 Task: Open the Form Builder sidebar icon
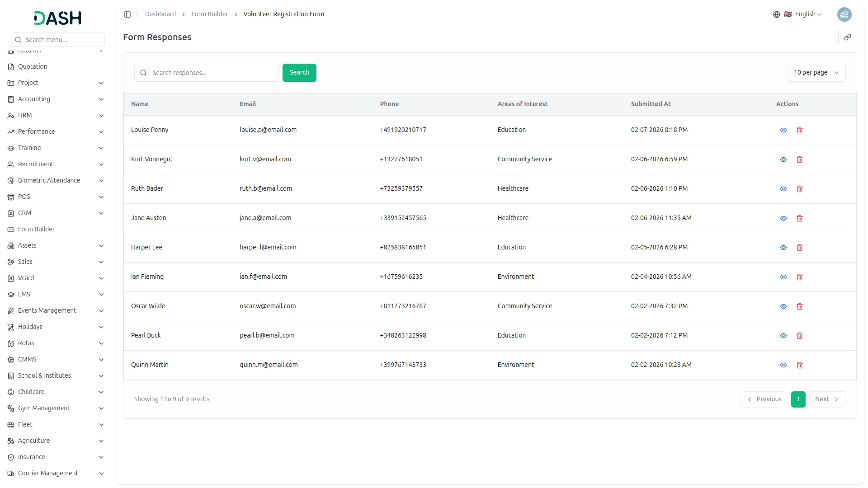[x=10, y=229]
